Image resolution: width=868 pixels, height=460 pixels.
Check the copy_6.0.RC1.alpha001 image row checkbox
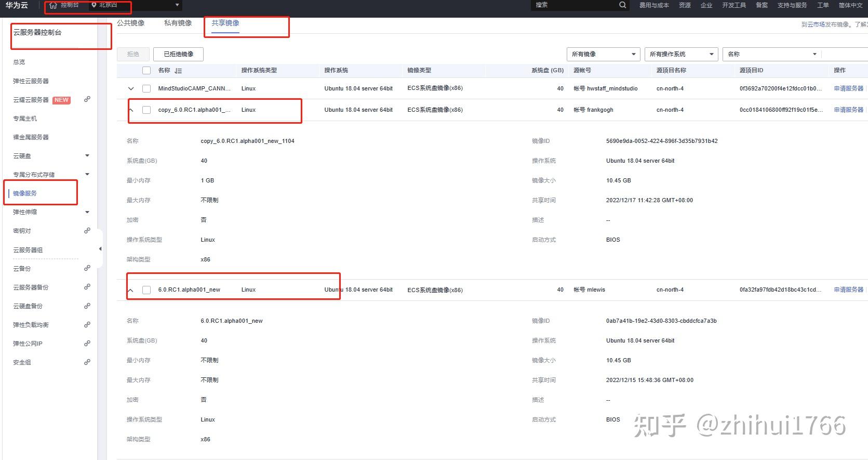point(146,110)
